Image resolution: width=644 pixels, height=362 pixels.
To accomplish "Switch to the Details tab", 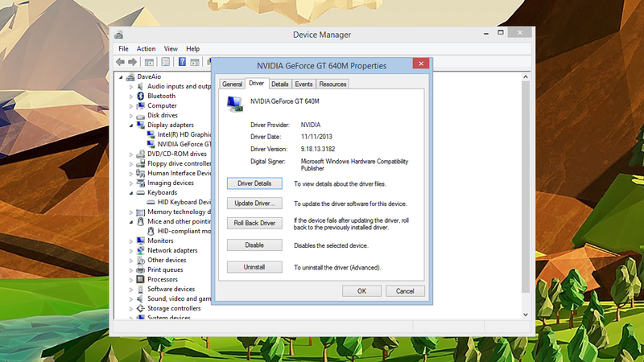I will click(280, 84).
